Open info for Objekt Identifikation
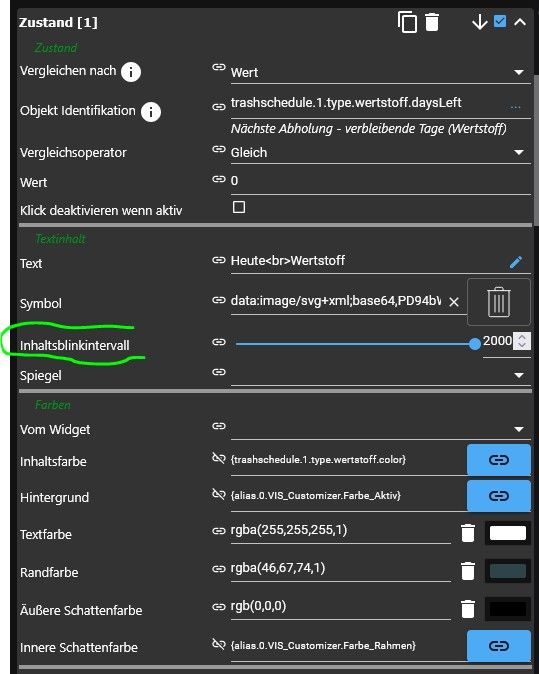The height and width of the screenshot is (674, 539). tap(150, 112)
